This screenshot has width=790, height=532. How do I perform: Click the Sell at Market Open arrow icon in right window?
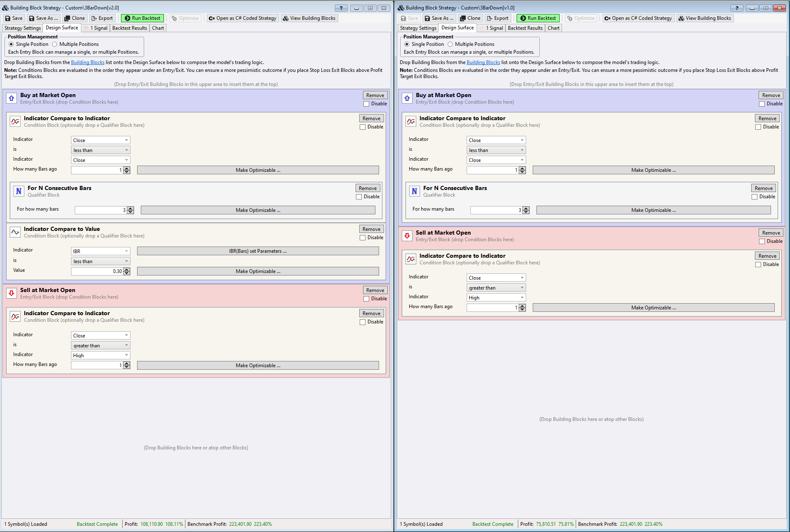click(407, 236)
